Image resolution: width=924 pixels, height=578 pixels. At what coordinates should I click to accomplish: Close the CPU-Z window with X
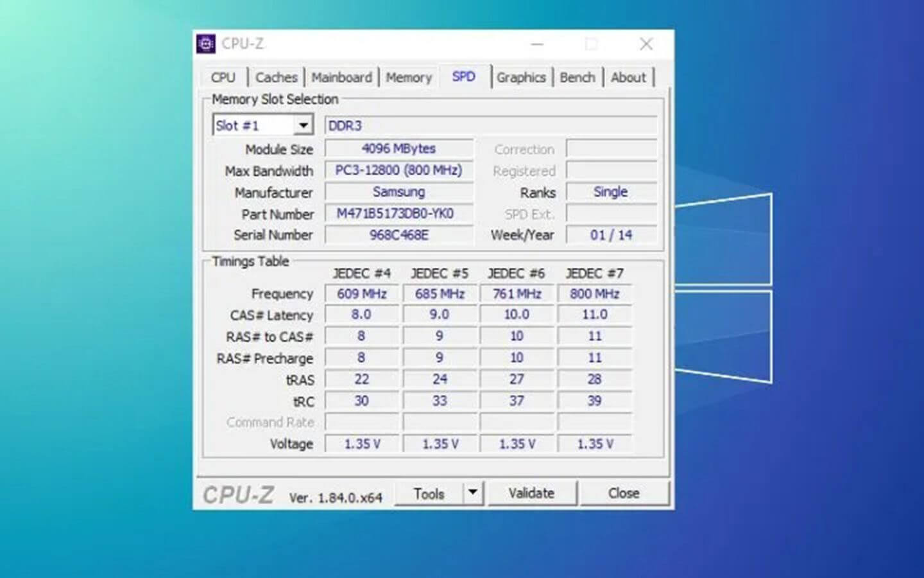coord(646,44)
